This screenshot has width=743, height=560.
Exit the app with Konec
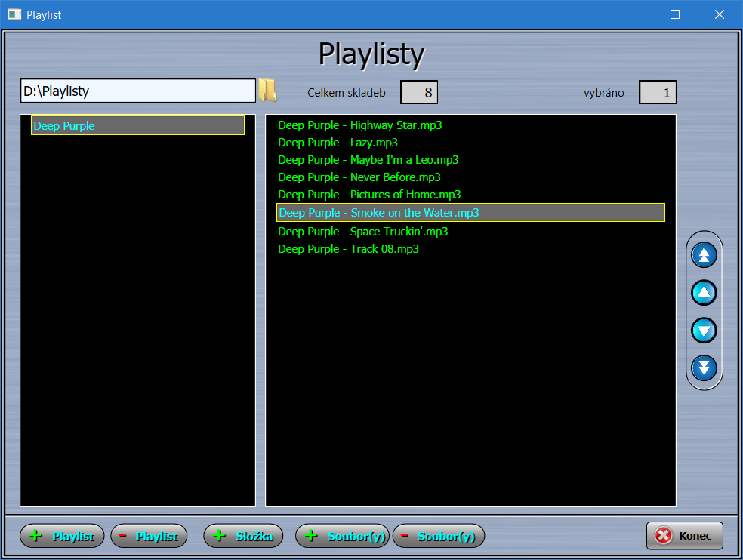[x=684, y=536]
